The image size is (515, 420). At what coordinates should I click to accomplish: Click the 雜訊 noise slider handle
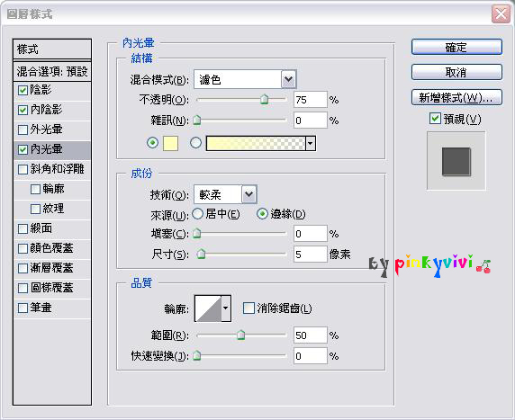[x=197, y=120]
